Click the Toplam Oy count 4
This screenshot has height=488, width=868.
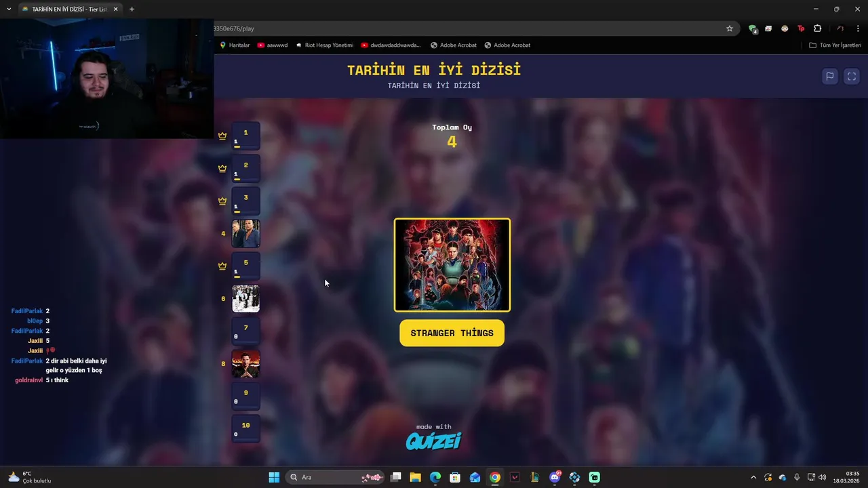point(452,142)
